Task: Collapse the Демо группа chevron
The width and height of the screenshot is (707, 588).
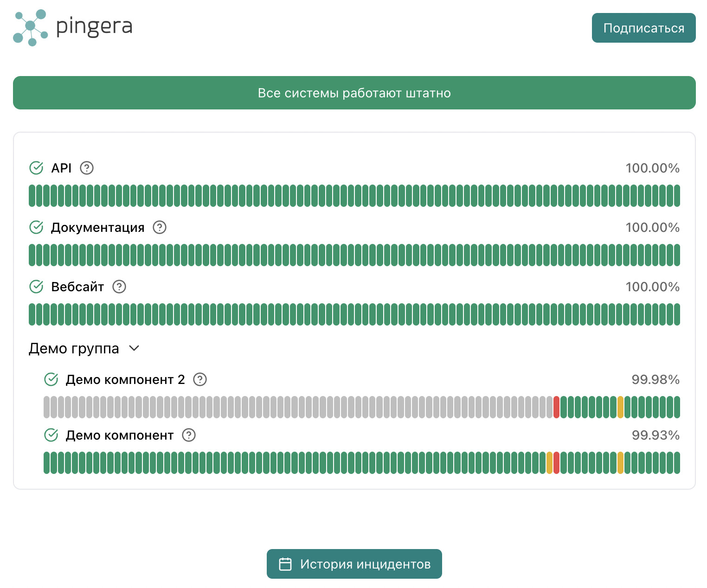Action: 134,348
